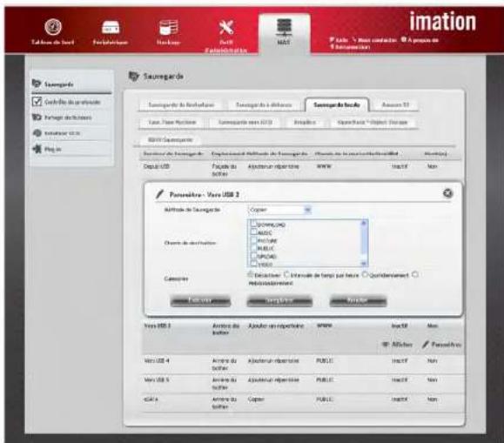504x443 pixels.
Task: Select the Depuis USB table row
Action: (x=302, y=170)
